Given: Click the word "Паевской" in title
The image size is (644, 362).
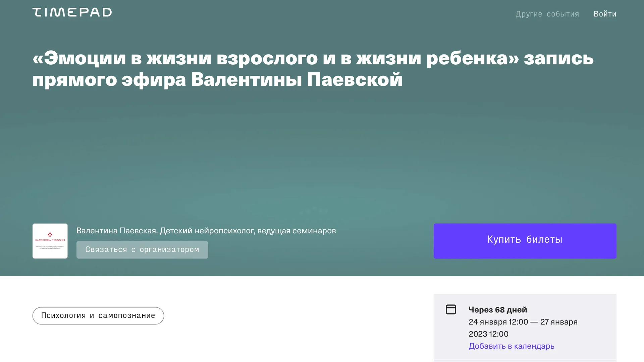Looking at the screenshot, I should (355, 80).
